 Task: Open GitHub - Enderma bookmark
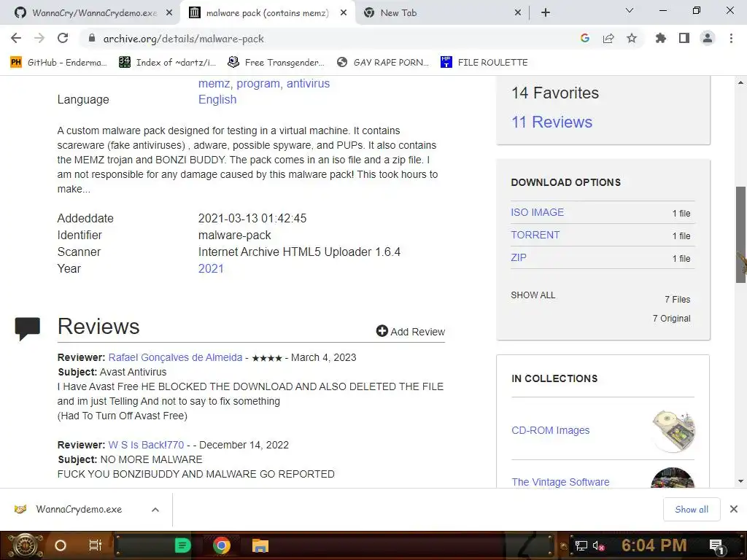click(58, 63)
